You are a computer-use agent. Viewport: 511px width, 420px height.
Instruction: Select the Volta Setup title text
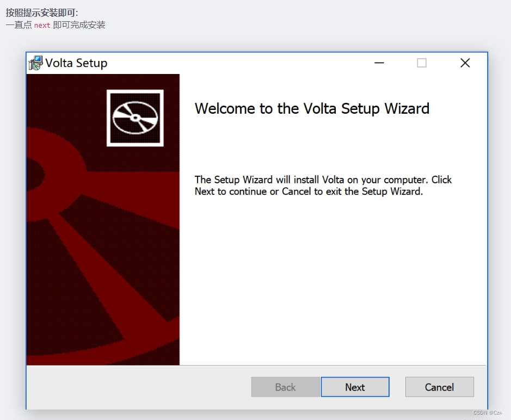(76, 63)
